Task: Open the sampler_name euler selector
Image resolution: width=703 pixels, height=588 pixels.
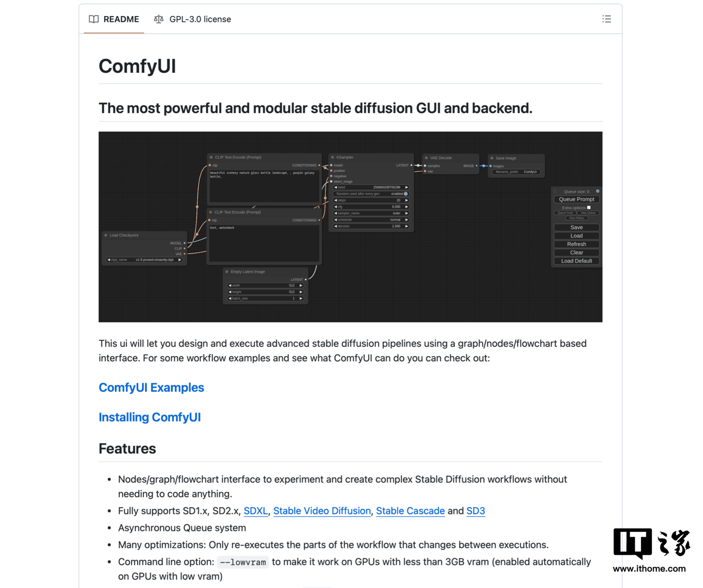Action: (371, 213)
